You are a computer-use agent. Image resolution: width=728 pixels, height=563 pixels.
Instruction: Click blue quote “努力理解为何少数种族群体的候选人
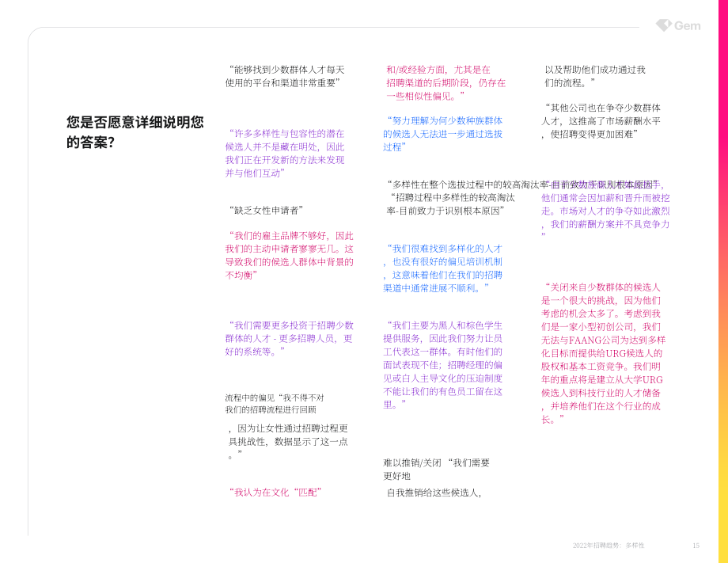(443, 134)
